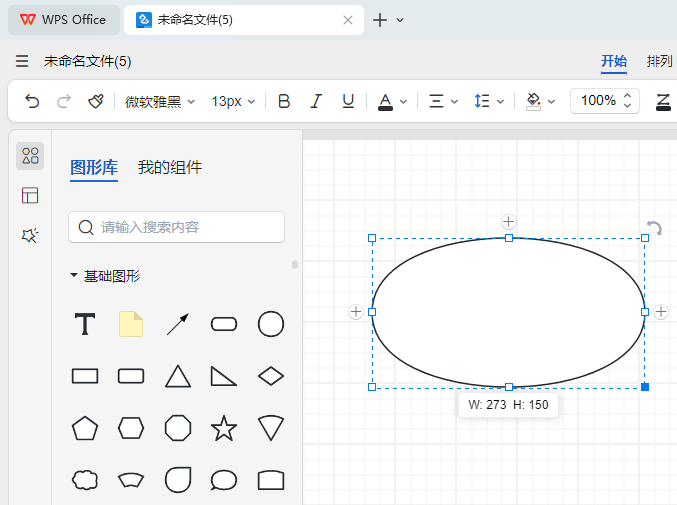
Task: Open font color dropdown arrow
Action: (403, 102)
